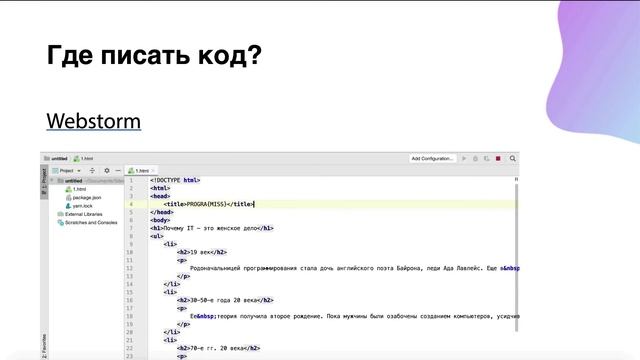Hide the Project panel with minus icon
Viewport: 640px width, 360px height.
pyautogui.click(x=118, y=171)
